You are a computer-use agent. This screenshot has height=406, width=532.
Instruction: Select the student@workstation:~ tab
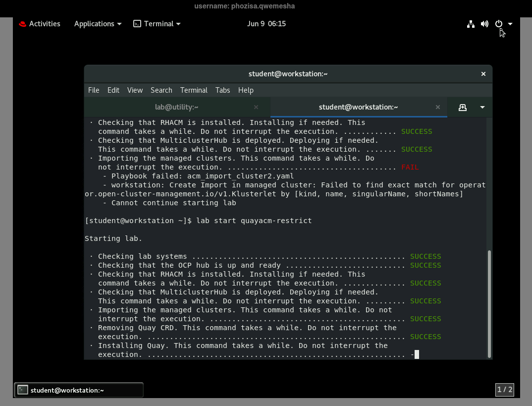coord(358,107)
